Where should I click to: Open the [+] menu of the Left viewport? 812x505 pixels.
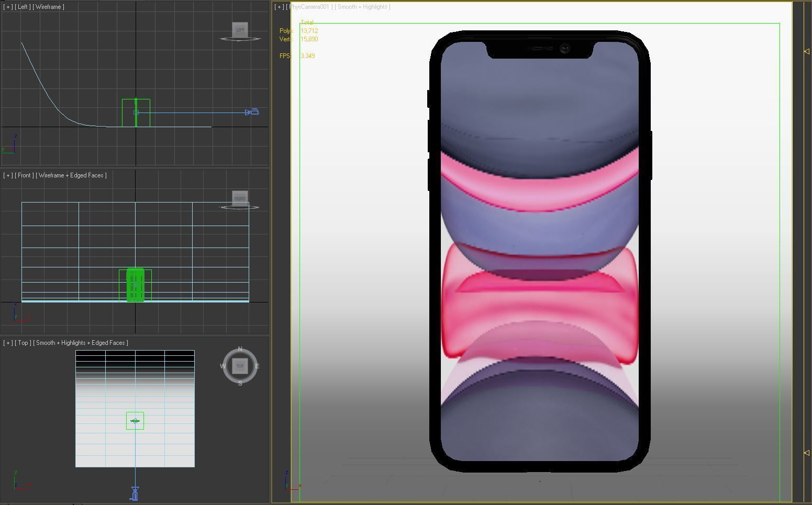coord(8,7)
